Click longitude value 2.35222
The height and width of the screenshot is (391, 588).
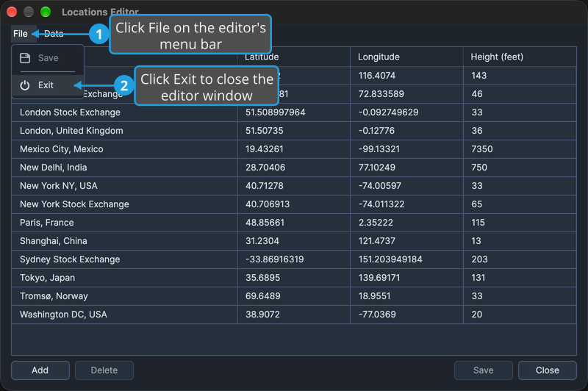pos(376,223)
